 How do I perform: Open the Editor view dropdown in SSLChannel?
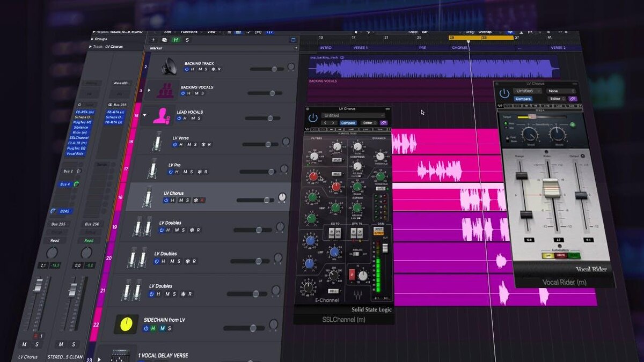click(368, 123)
